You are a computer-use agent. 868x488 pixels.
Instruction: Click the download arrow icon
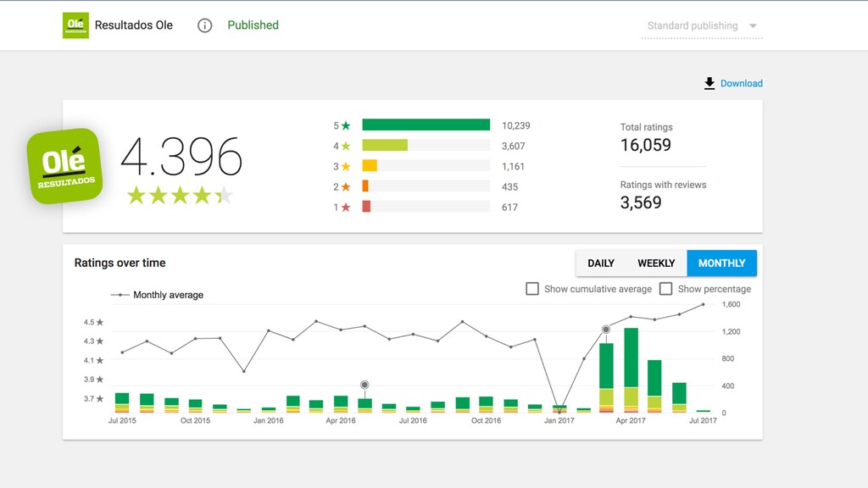coord(709,84)
